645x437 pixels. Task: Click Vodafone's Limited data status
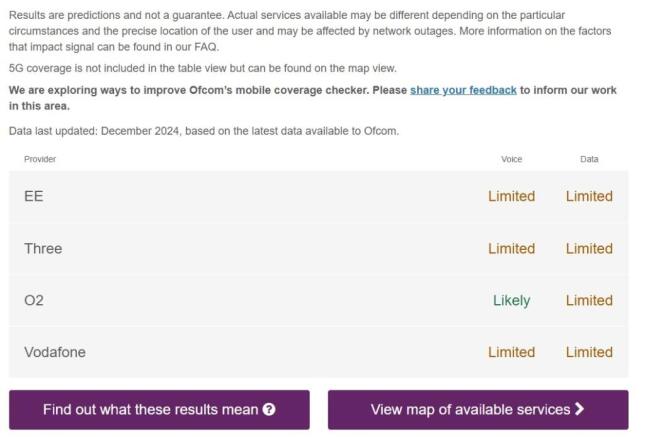click(589, 352)
